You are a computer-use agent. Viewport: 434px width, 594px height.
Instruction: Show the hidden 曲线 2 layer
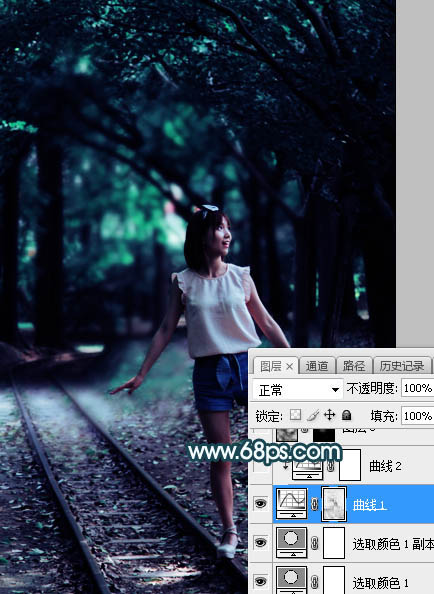coord(261,466)
